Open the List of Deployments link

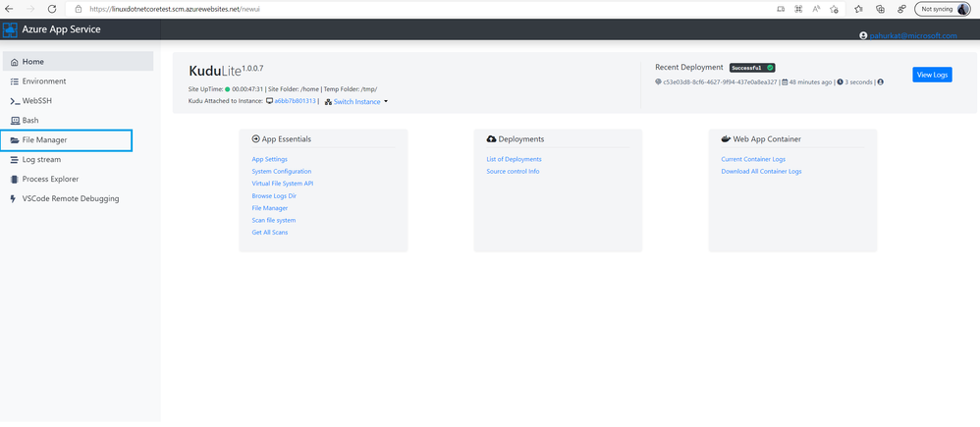click(514, 159)
